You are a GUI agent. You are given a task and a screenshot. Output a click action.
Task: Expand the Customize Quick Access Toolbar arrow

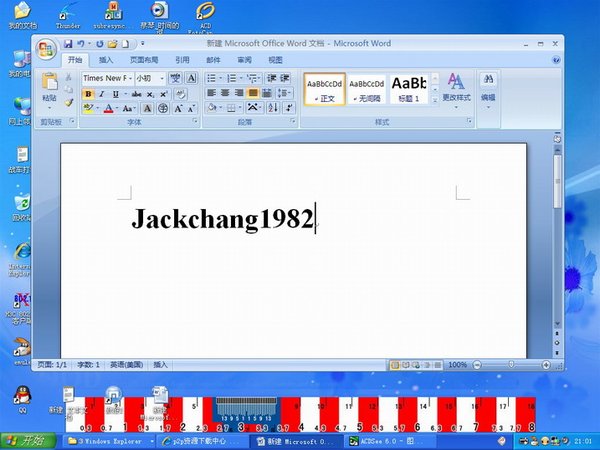tap(142, 44)
